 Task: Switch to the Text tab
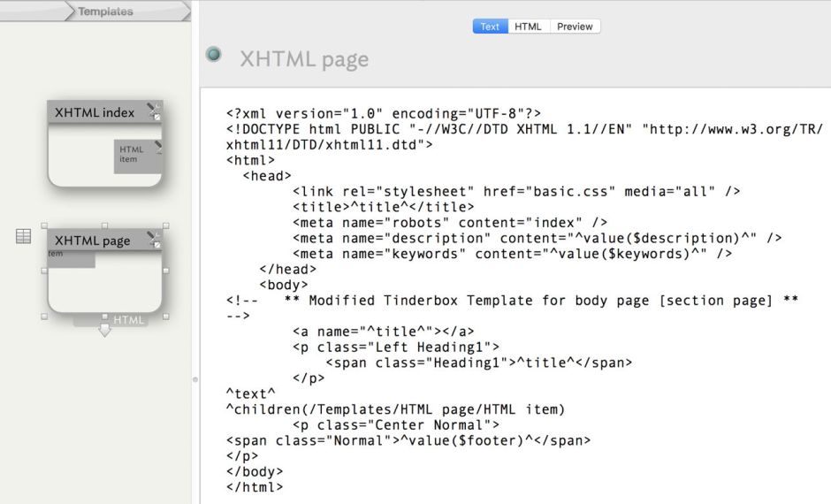490,27
